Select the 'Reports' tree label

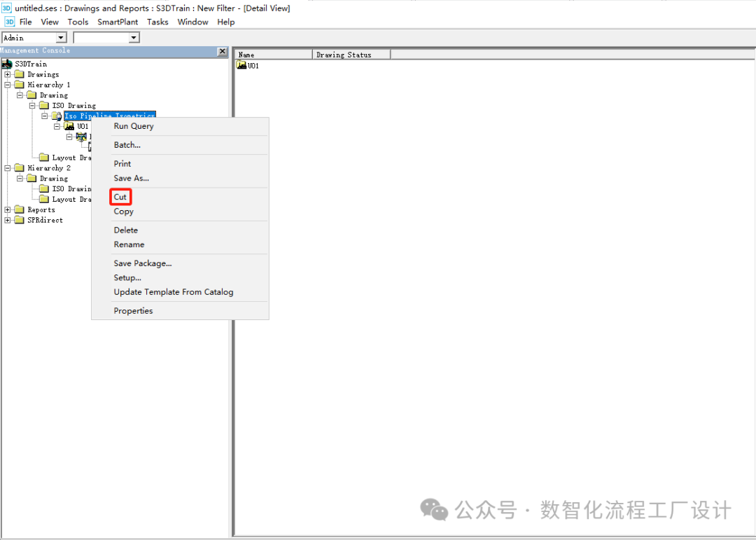(41, 210)
